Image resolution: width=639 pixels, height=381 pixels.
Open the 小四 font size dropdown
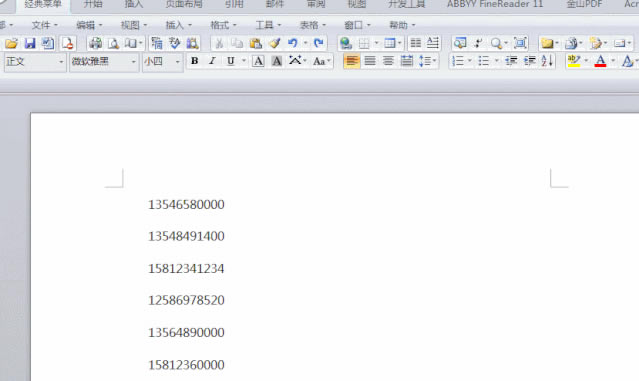pyautogui.click(x=162, y=62)
